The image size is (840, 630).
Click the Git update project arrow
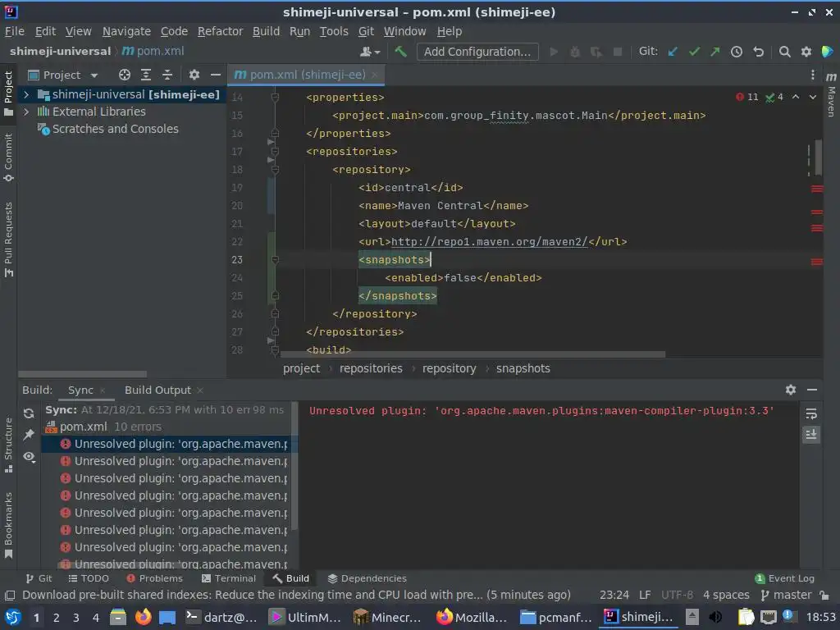coord(673,52)
